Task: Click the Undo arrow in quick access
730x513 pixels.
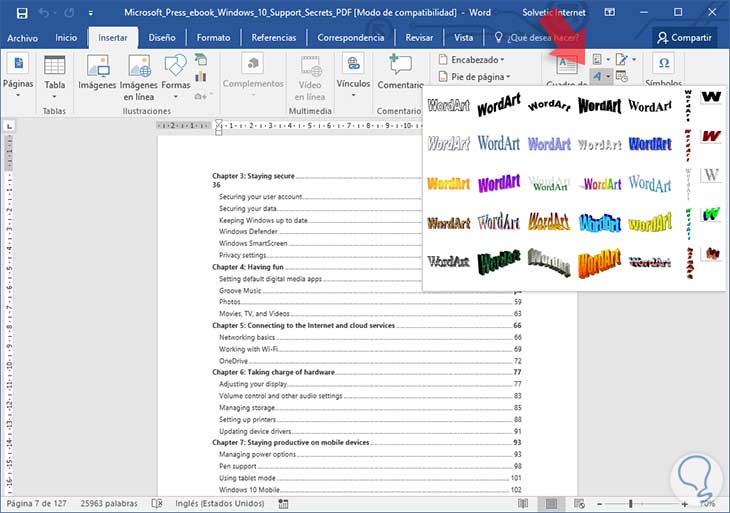Action: pyautogui.click(x=44, y=13)
